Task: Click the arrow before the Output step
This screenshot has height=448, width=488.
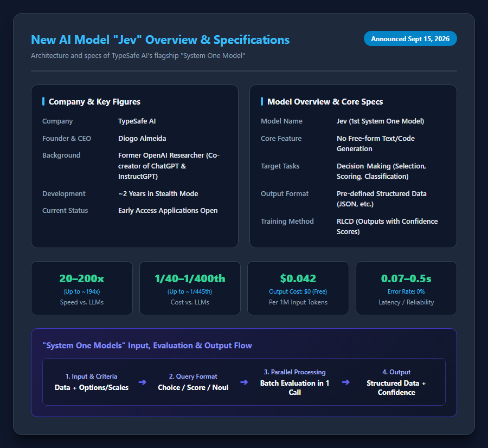Action: tap(345, 382)
